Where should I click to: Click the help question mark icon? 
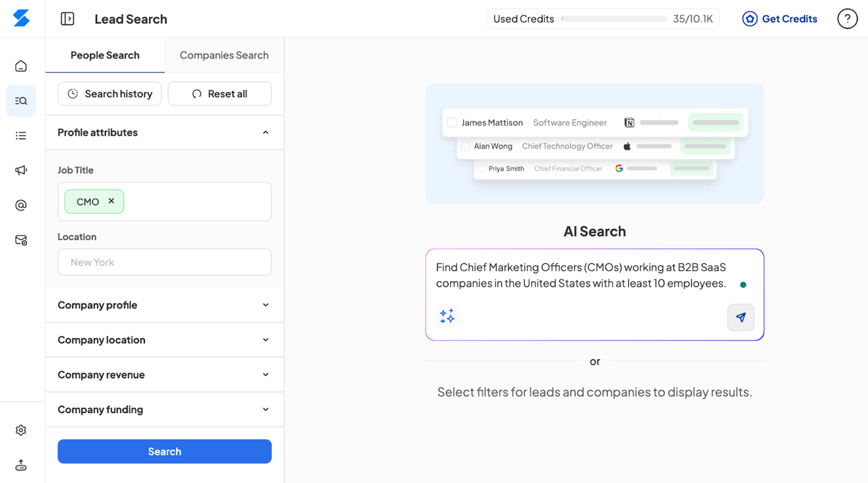click(x=847, y=19)
